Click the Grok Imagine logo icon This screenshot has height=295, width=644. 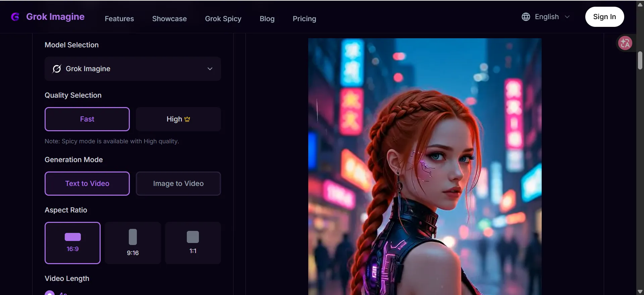click(x=15, y=17)
